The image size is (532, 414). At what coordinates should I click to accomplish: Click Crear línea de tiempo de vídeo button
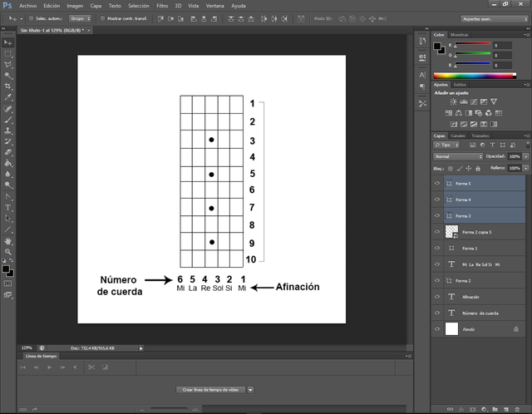point(210,390)
